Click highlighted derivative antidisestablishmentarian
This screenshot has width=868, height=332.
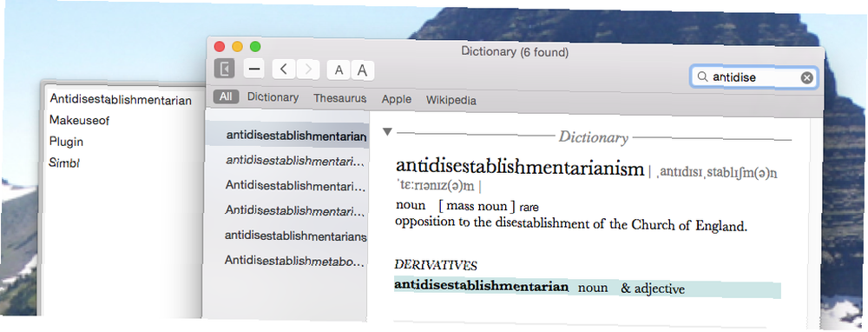point(481,286)
